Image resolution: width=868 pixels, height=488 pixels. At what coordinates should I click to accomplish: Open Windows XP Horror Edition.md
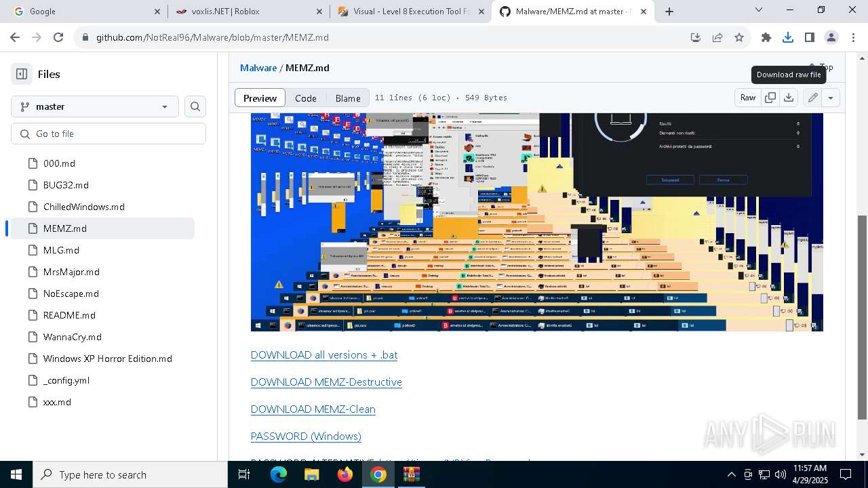[x=108, y=359]
